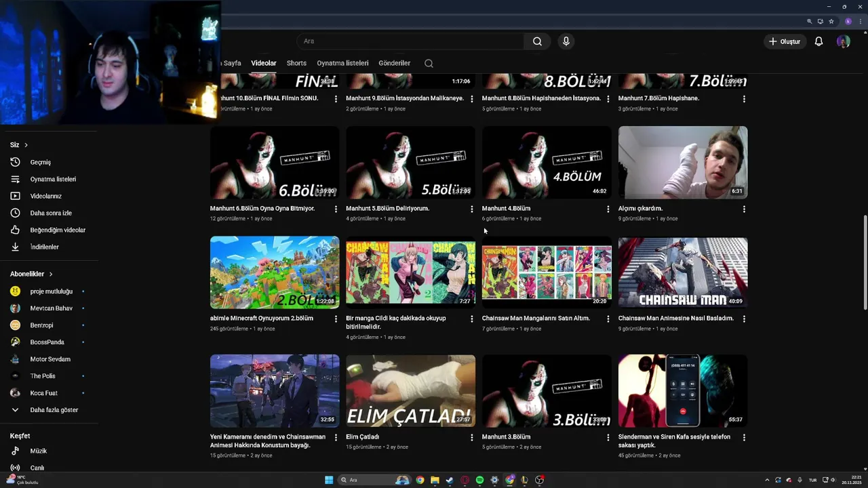
Task: Open options menu for Manhunt 6.Bölüm video
Action: click(x=336, y=209)
